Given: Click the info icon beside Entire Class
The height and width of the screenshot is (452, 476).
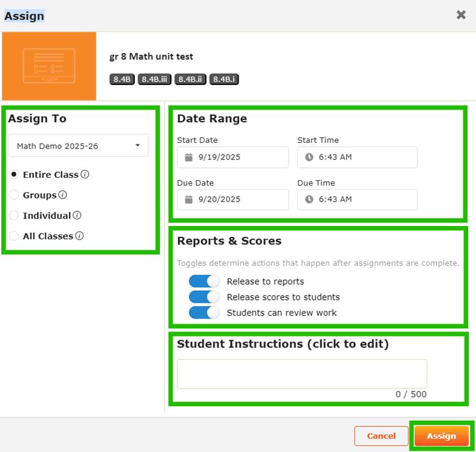Looking at the screenshot, I should (85, 175).
